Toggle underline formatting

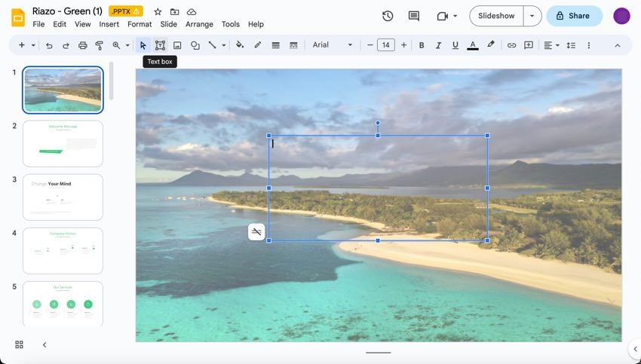pos(455,45)
